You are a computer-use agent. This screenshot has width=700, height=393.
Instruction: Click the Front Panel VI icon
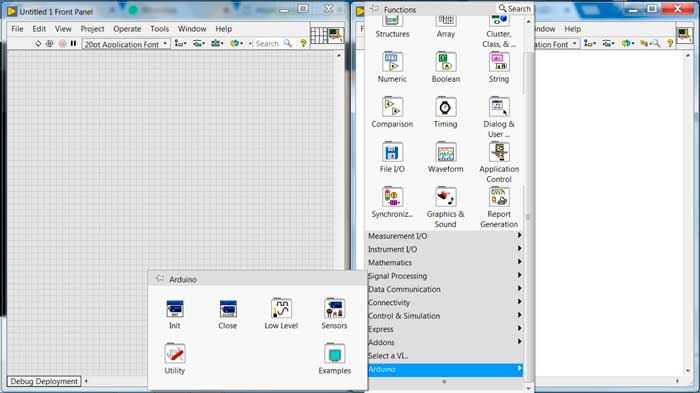335,35
